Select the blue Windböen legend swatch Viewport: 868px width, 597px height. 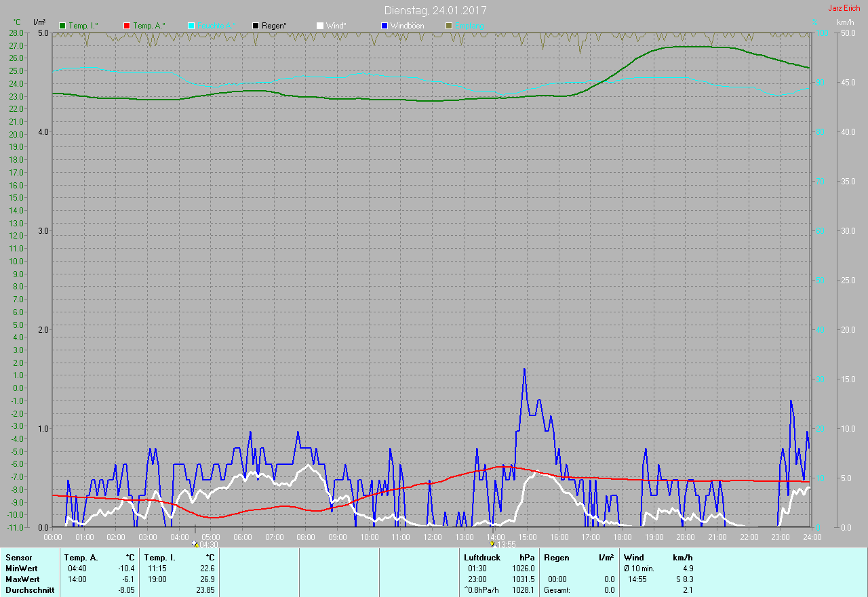pyautogui.click(x=384, y=26)
